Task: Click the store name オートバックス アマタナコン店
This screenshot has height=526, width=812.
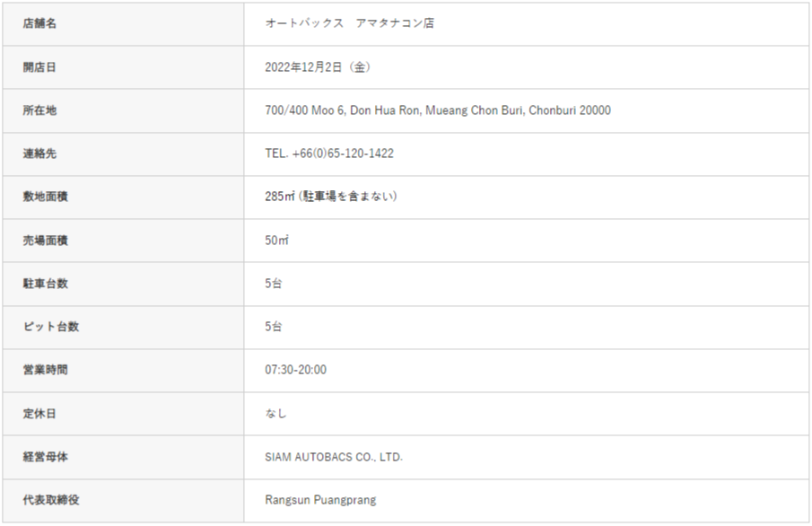Action: coord(350,24)
